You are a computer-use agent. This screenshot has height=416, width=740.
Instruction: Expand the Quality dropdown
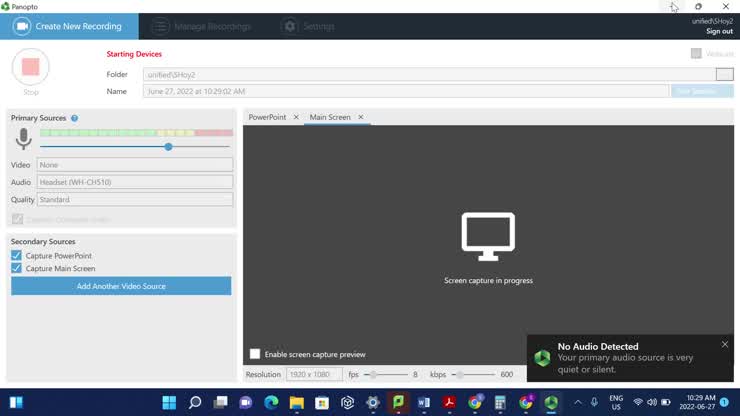tap(134, 199)
